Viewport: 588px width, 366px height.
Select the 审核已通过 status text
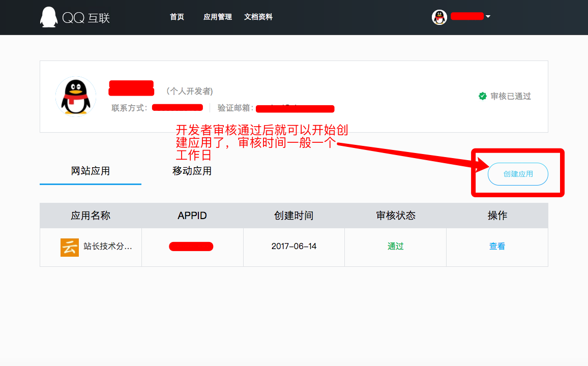pos(511,96)
